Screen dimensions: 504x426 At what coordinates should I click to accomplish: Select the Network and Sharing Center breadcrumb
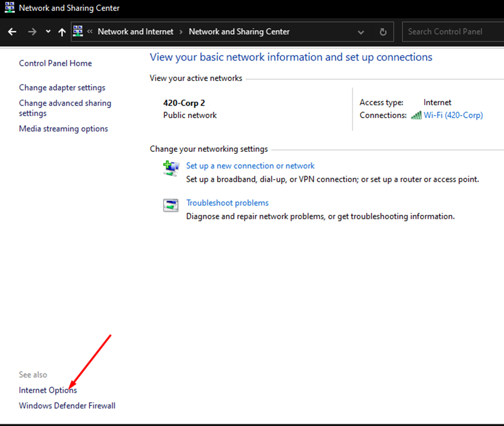click(239, 31)
